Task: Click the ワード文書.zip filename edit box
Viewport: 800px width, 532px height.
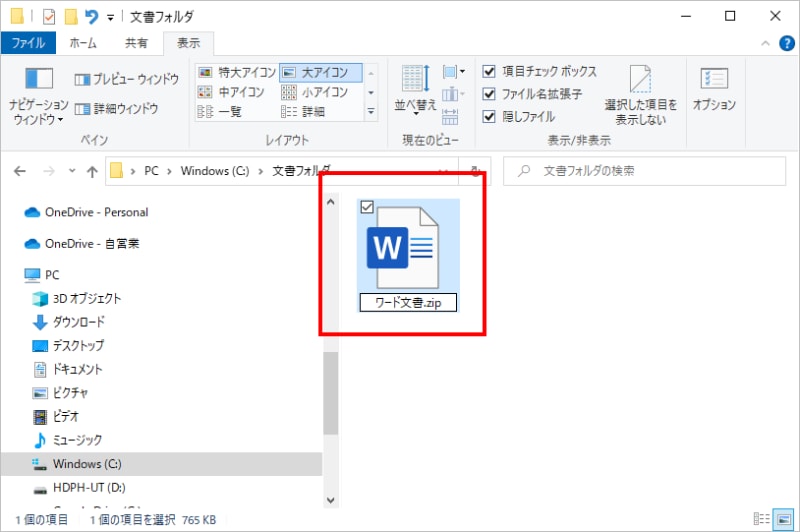Action: pyautogui.click(x=408, y=302)
